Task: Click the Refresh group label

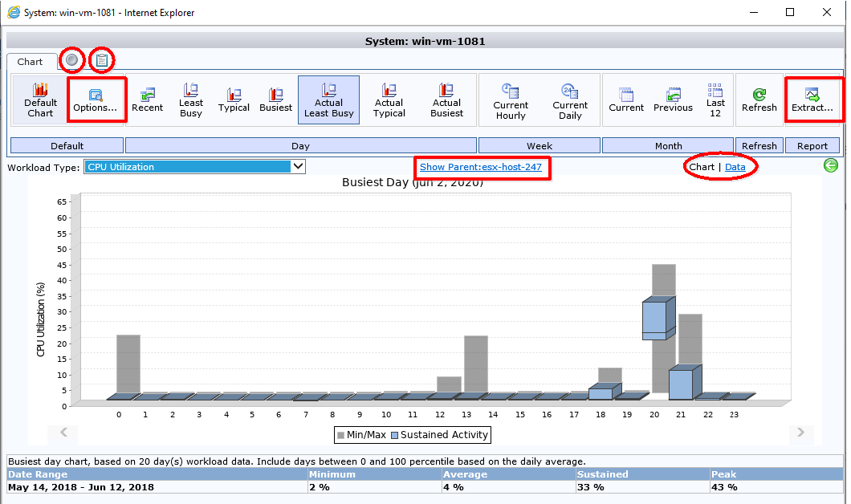Action: 759,145
